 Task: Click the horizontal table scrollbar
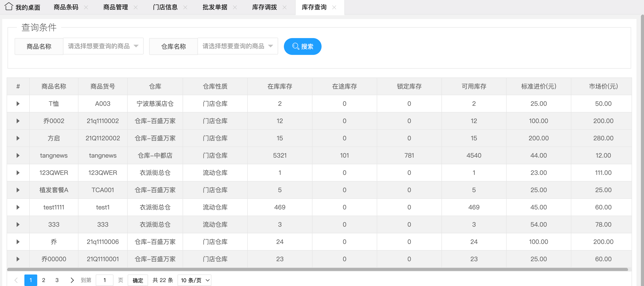click(x=317, y=269)
